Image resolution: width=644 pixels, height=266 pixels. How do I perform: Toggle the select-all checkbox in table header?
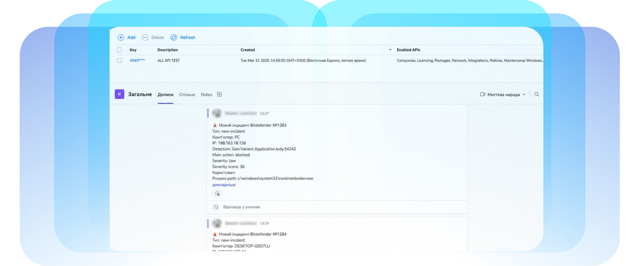[119, 50]
